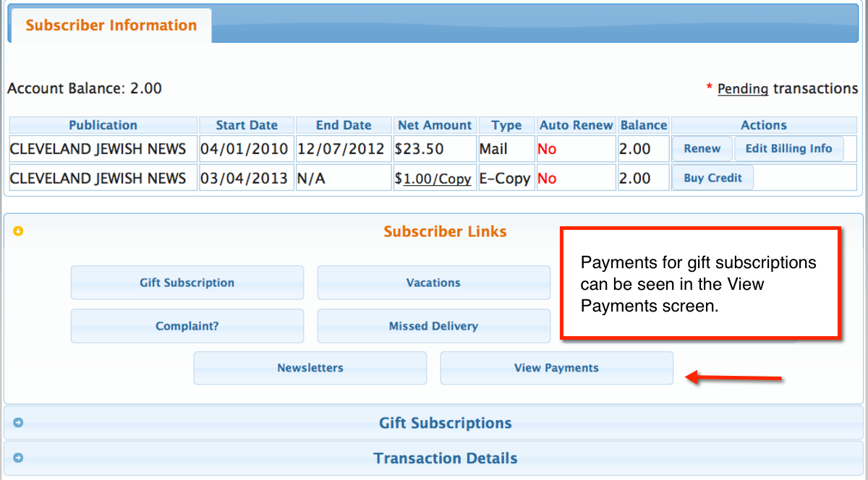Click the Actions column header
Image resolution: width=868 pixels, height=480 pixels.
(764, 125)
